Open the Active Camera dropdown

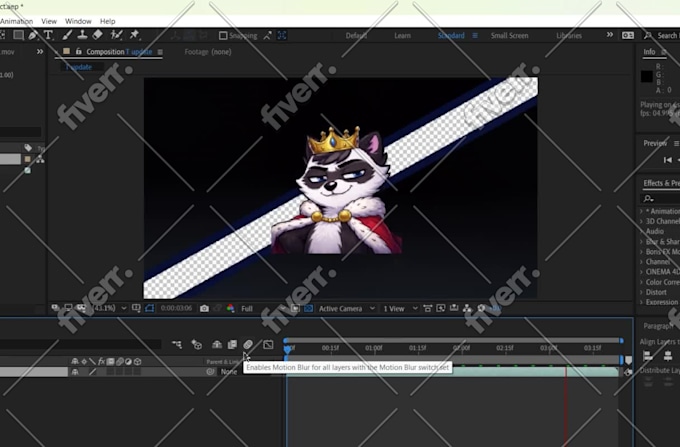pyautogui.click(x=346, y=308)
